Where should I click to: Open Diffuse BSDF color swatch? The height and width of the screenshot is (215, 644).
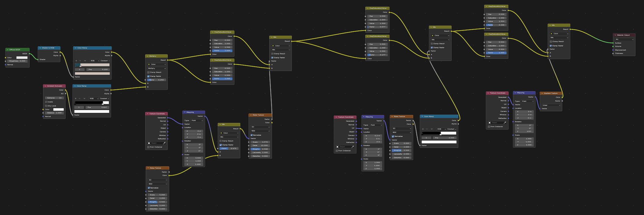pyautogui.click(x=22, y=58)
